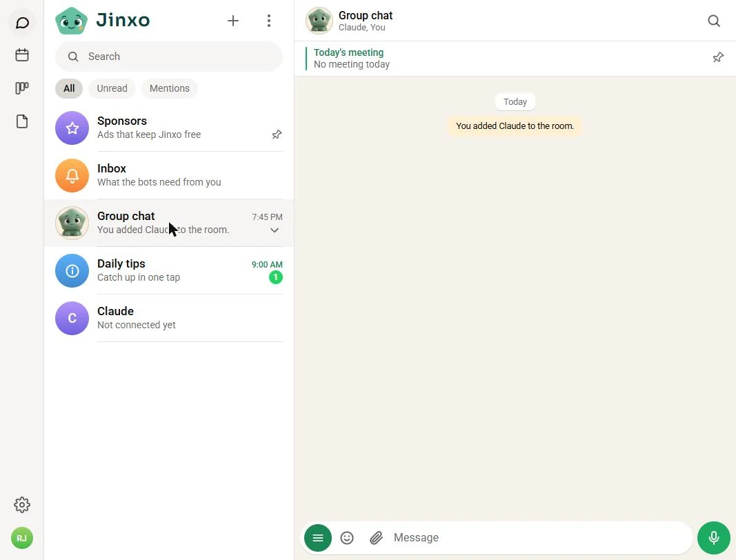
Task: Click the '9:00 AM' timestamp
Action: (x=267, y=265)
